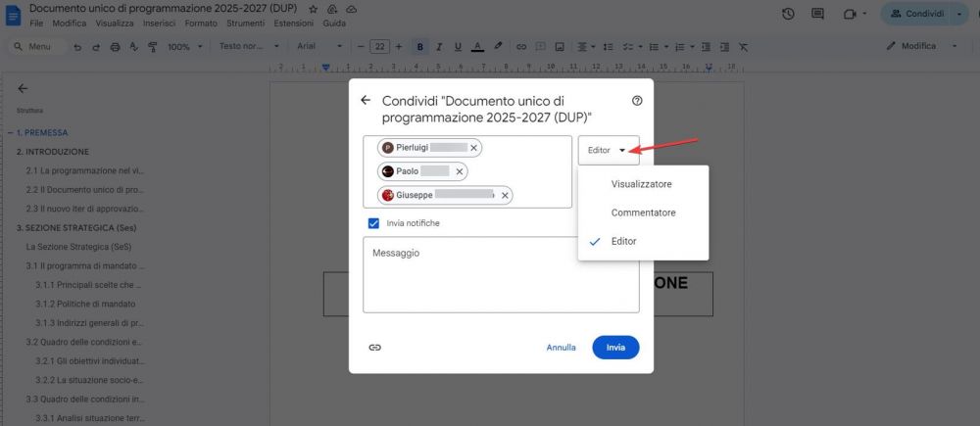Choose Commentatore role
Image resolution: width=980 pixels, height=426 pixels.
click(x=643, y=213)
